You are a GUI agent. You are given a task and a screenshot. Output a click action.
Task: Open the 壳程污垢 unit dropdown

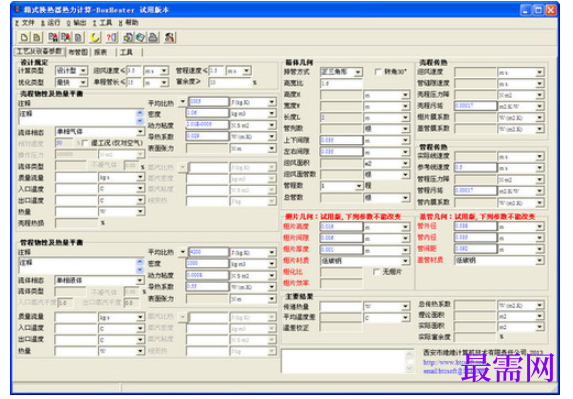click(x=540, y=106)
